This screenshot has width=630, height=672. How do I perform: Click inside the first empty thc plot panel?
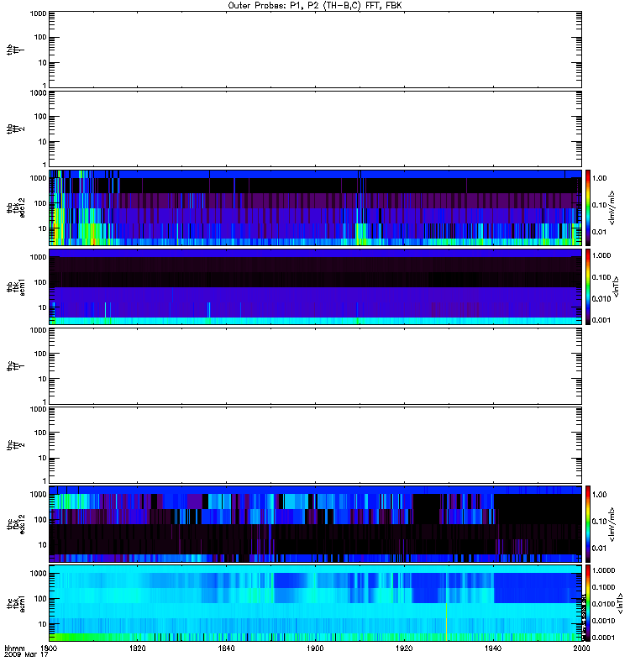315,366
